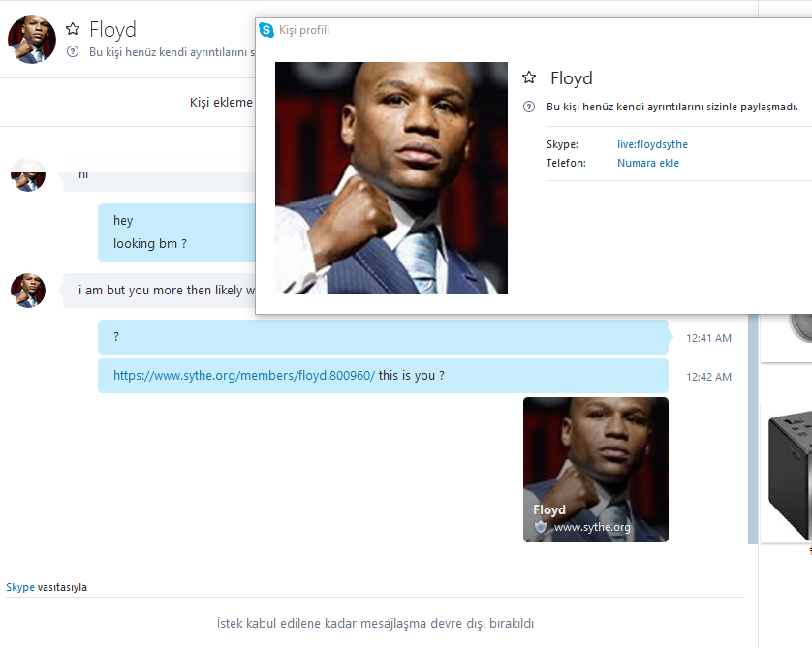Toggle favorite star in Kişi profili window
Viewport: 812px width, 648px height.
(529, 77)
